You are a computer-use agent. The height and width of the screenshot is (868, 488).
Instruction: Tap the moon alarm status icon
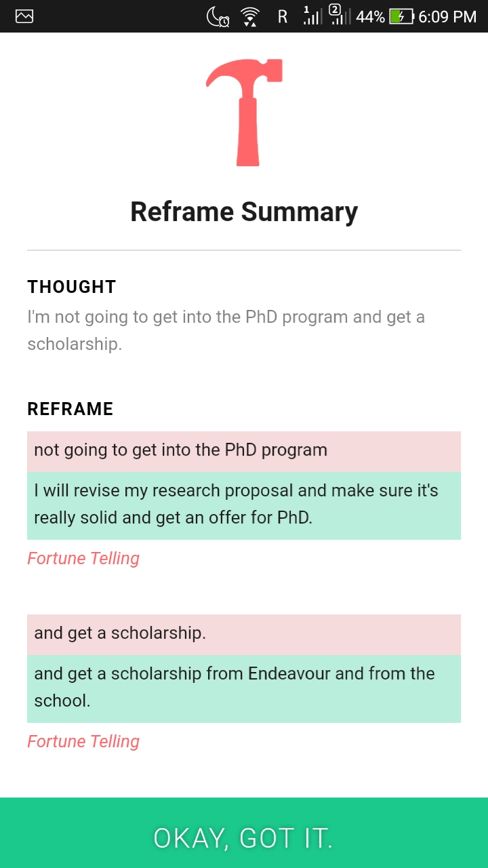[218, 16]
